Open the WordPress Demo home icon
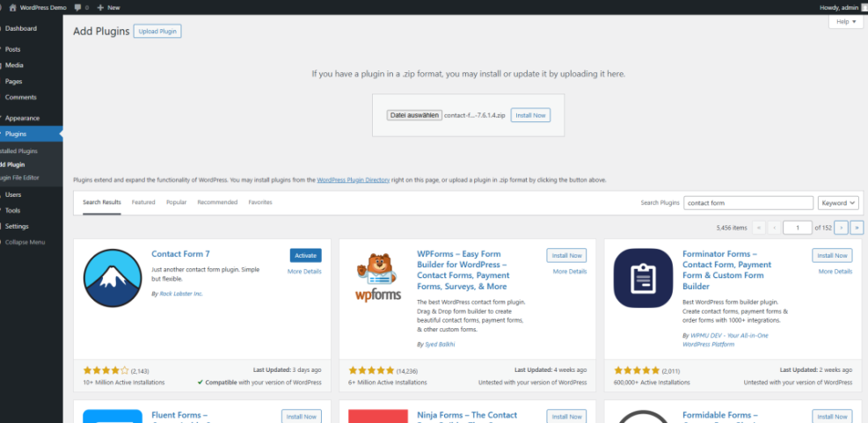868x423 pixels. point(12,8)
